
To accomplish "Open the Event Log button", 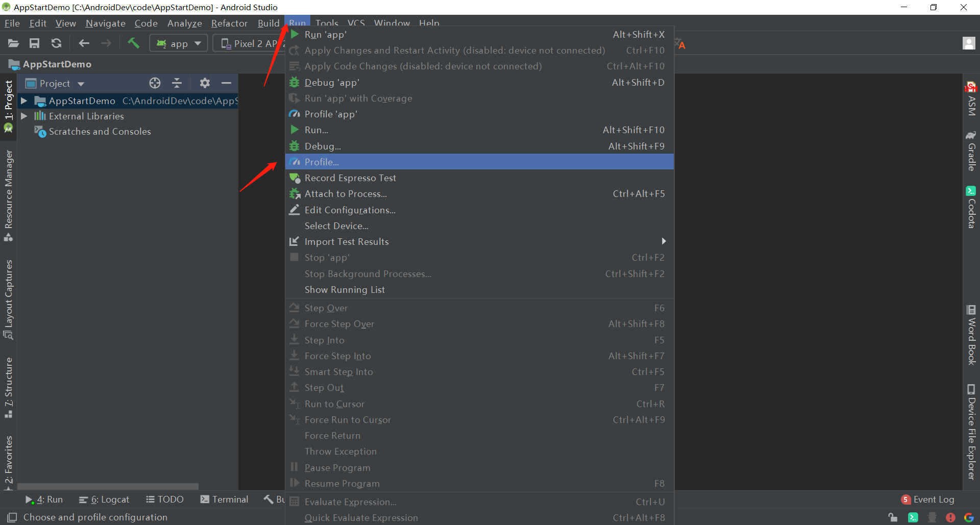I will click(x=927, y=499).
